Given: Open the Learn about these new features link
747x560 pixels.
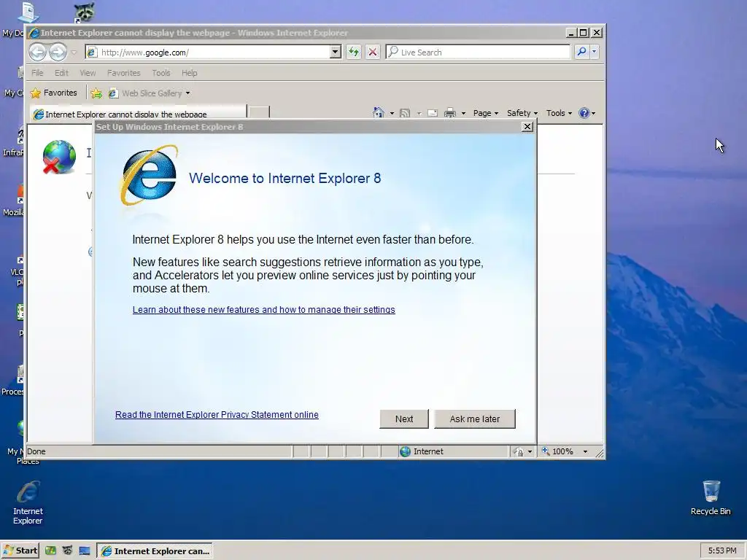Looking at the screenshot, I should [x=264, y=309].
